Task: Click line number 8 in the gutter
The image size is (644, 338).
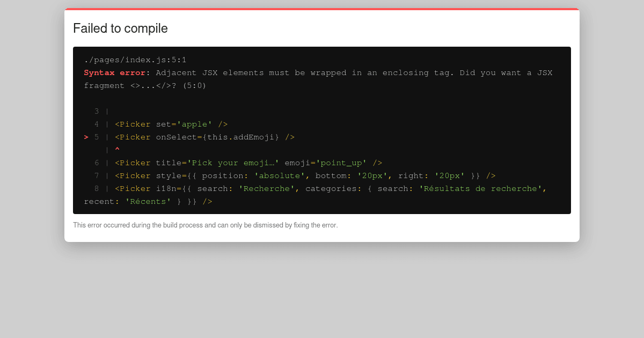Action: 97,189
